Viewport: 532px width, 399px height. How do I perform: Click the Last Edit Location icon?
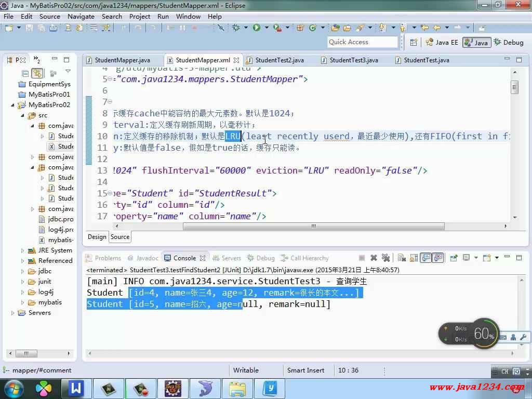(x=424, y=28)
